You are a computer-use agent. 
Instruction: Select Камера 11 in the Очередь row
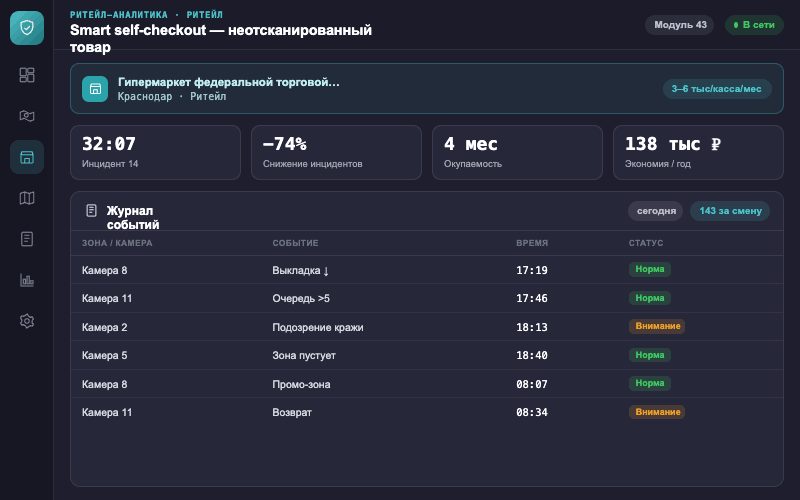click(107, 298)
